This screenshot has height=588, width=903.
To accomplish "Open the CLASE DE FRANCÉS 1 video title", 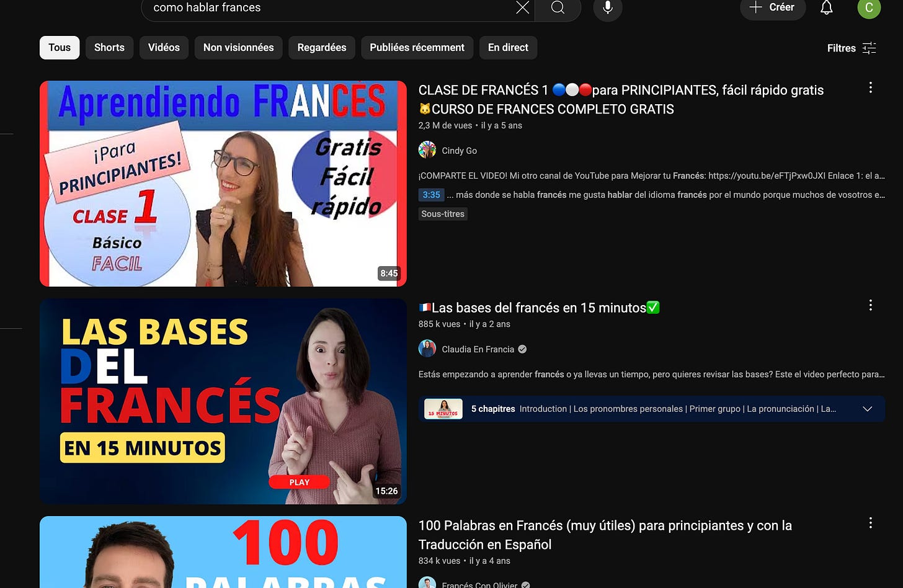I will click(621, 99).
